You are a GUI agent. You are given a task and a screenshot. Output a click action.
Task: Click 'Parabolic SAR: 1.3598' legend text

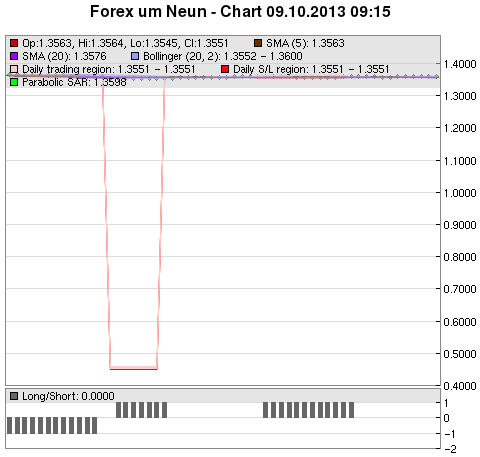point(74,82)
